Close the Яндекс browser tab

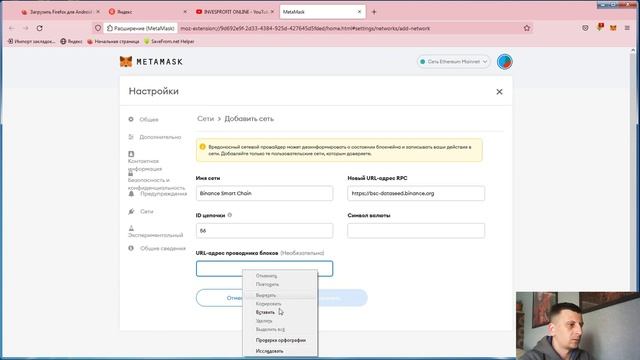coord(185,12)
